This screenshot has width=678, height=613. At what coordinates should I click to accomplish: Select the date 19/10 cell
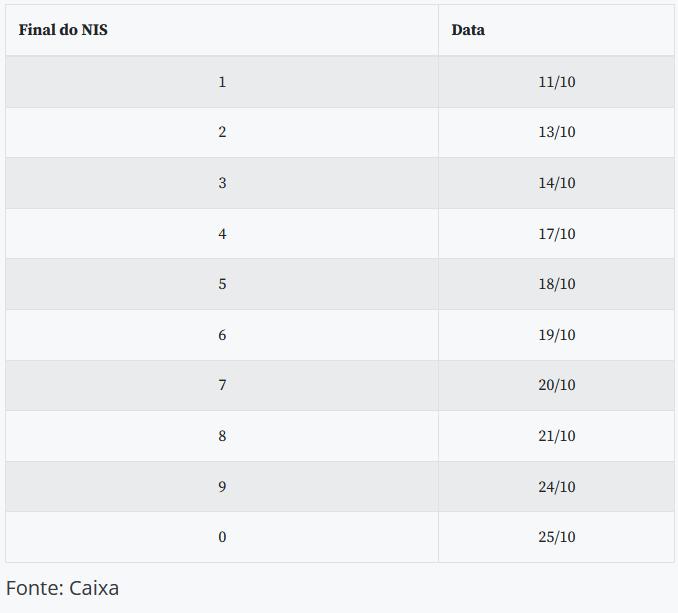556,335
